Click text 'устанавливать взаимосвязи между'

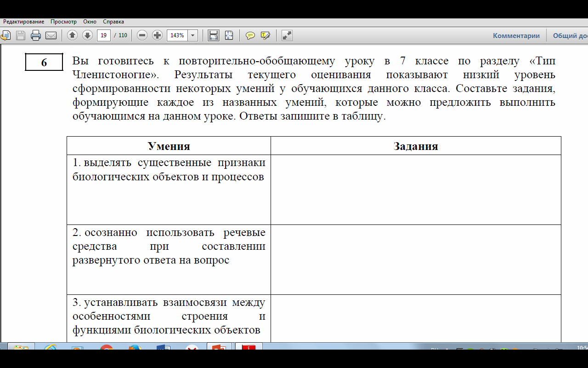point(175,302)
